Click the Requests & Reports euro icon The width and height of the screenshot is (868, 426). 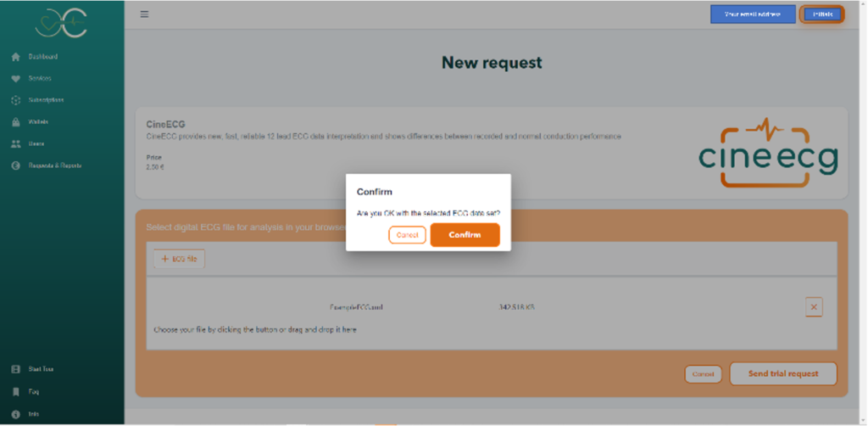click(15, 165)
